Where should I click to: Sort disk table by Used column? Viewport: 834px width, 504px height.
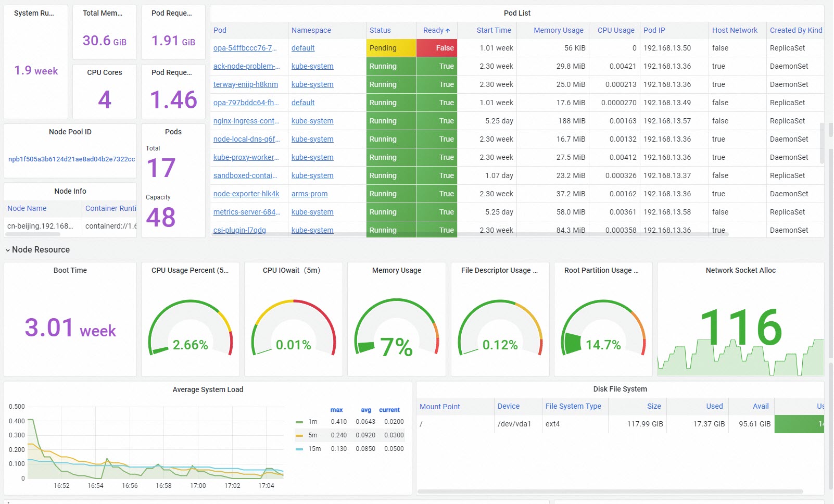(x=714, y=407)
